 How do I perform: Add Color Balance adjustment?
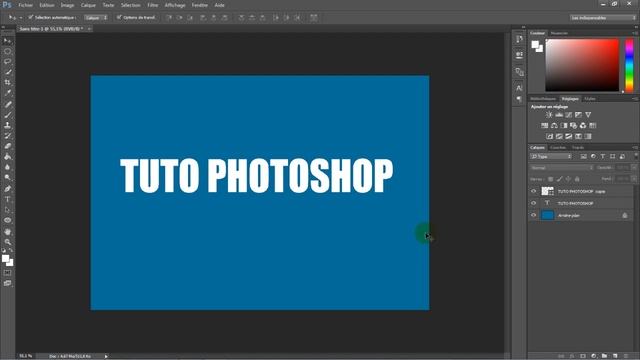coord(554,126)
